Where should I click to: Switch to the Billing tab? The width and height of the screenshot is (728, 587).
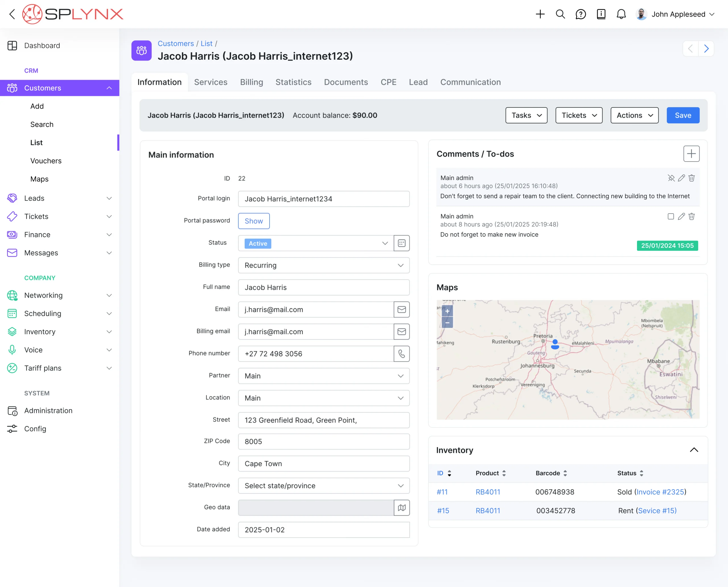[x=251, y=82]
